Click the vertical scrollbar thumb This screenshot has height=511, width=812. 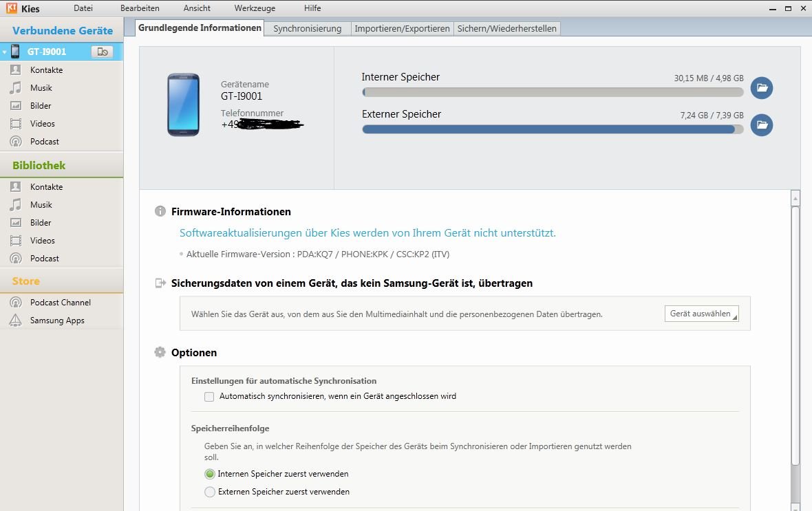[x=795, y=336]
